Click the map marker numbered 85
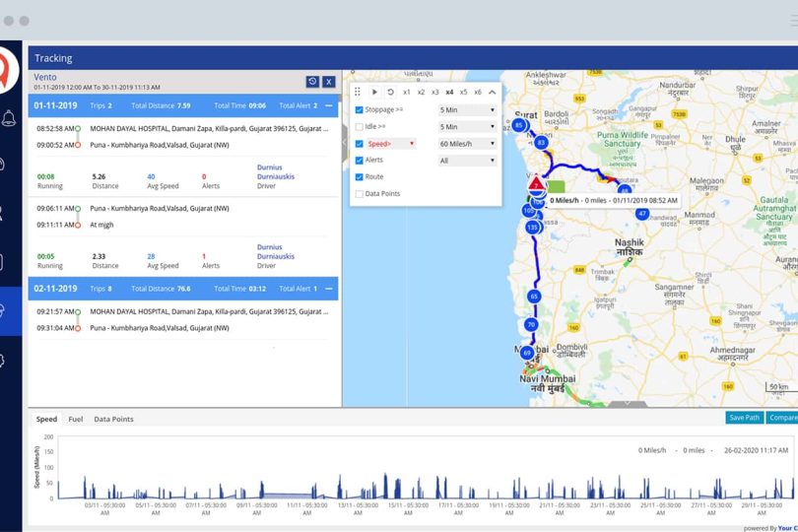The width and height of the screenshot is (798, 532). [x=518, y=125]
